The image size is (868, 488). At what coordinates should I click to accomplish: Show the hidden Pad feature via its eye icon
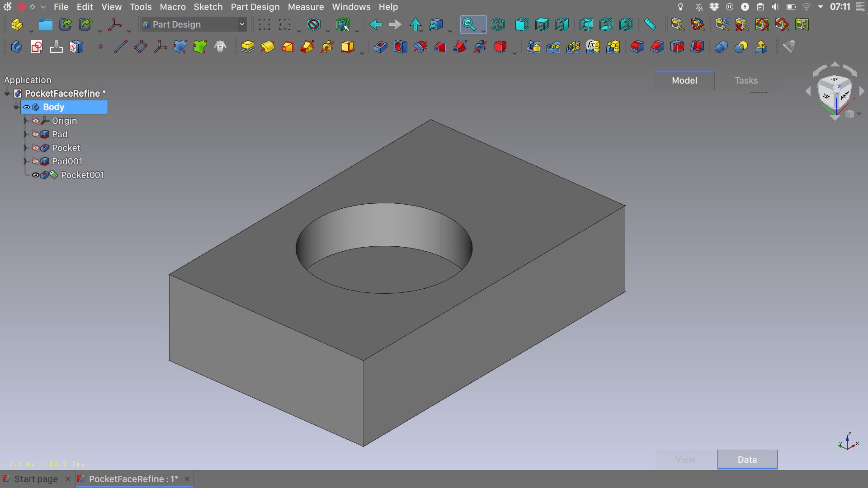36,134
